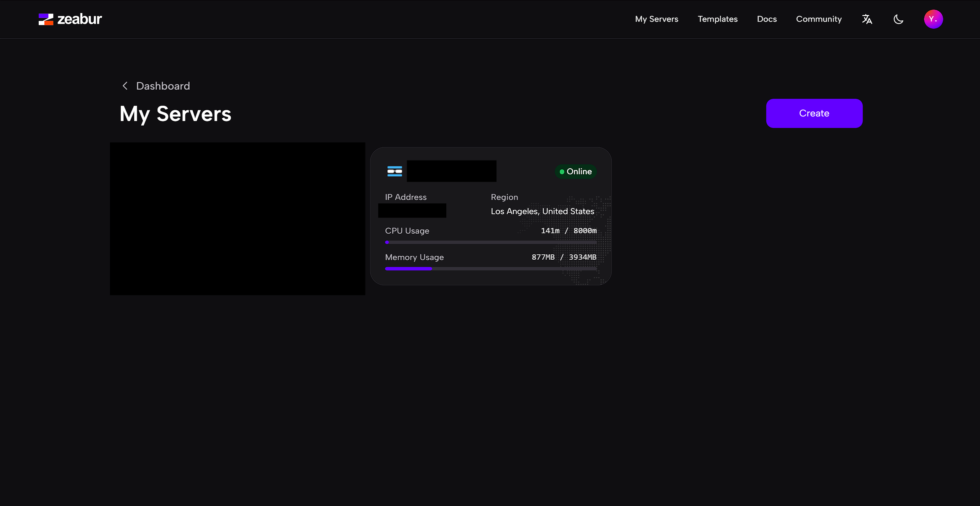Click the server icon on card
Screen dimensions: 980x506
395,171
